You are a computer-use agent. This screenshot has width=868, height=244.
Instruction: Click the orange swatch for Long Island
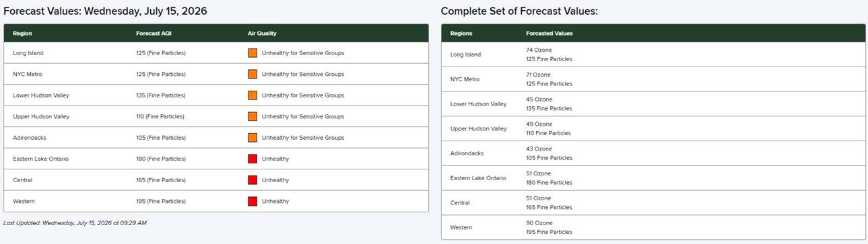(253, 53)
